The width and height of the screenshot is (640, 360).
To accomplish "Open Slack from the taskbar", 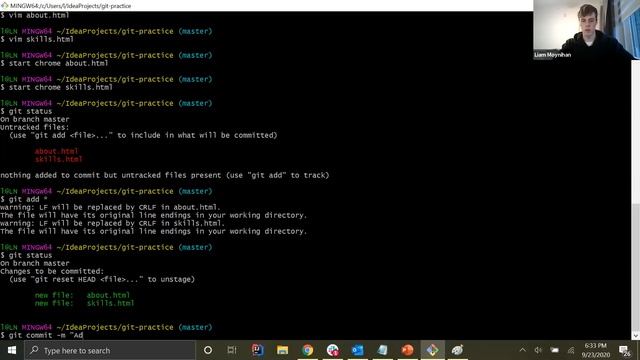I will point(332,350).
